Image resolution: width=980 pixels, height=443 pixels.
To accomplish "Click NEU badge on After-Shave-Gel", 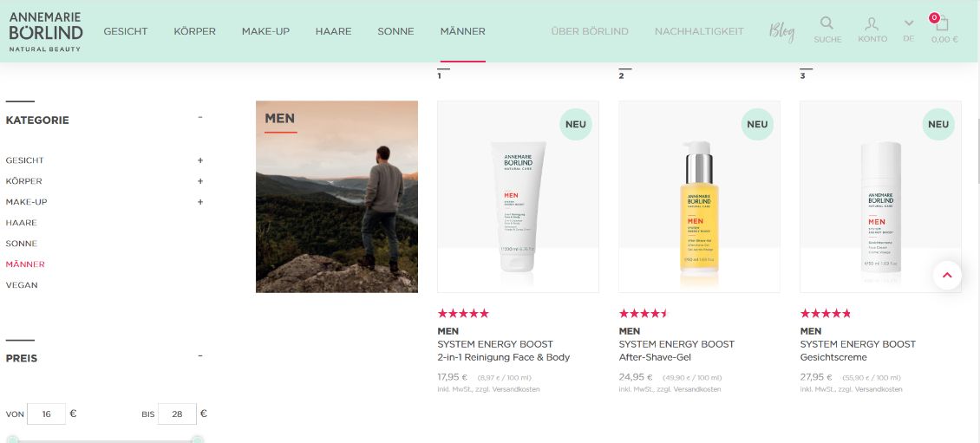I will [757, 124].
